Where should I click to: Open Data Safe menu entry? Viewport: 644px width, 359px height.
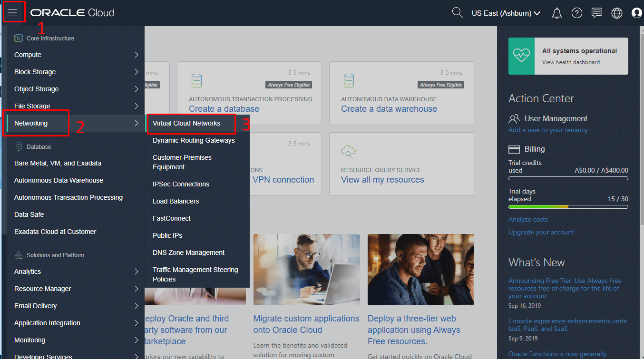pos(29,214)
